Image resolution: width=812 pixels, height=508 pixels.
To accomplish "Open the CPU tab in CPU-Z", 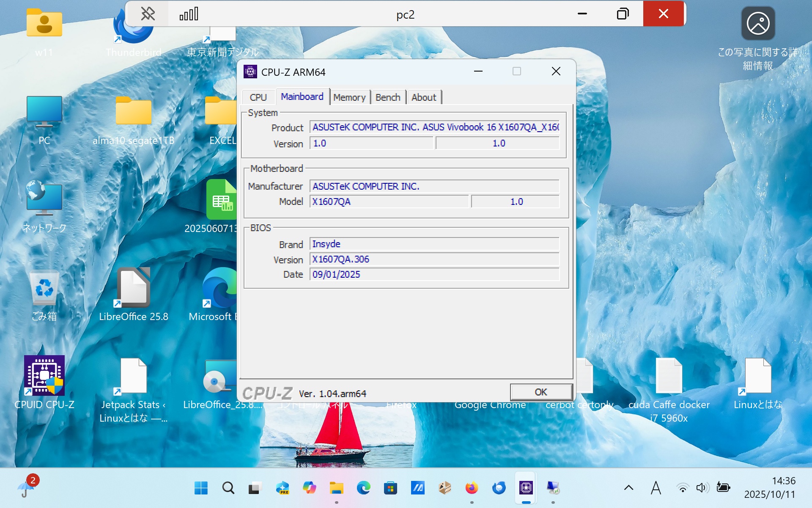I will tap(258, 97).
